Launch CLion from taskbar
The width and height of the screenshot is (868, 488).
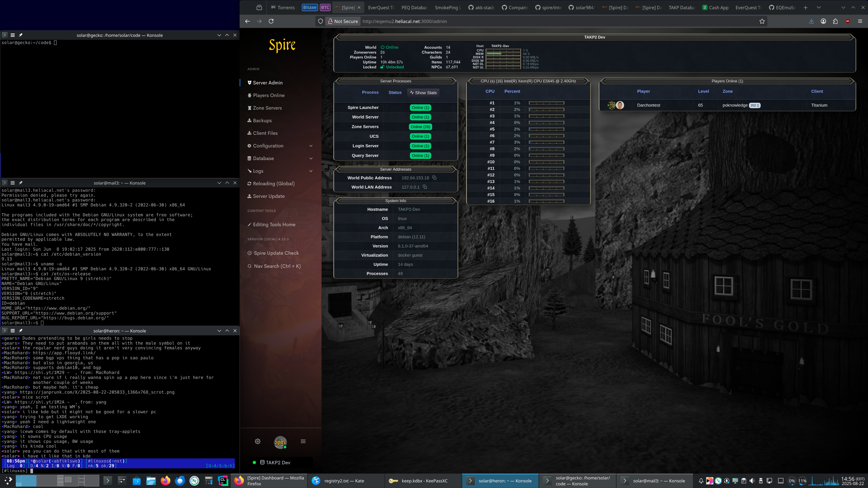tap(223, 481)
